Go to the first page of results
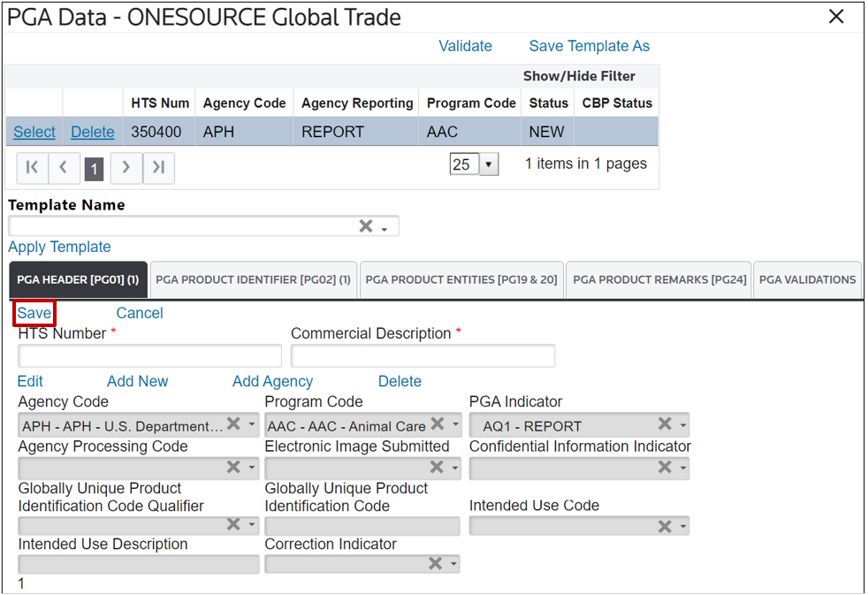This screenshot has height=595, width=868. (32, 168)
